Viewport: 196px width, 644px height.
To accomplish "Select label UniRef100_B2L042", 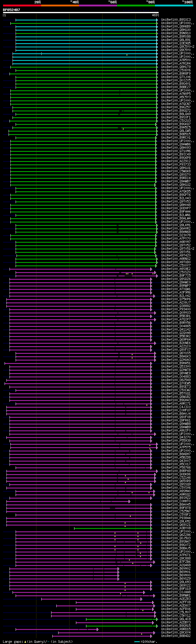I will click(176, 296).
